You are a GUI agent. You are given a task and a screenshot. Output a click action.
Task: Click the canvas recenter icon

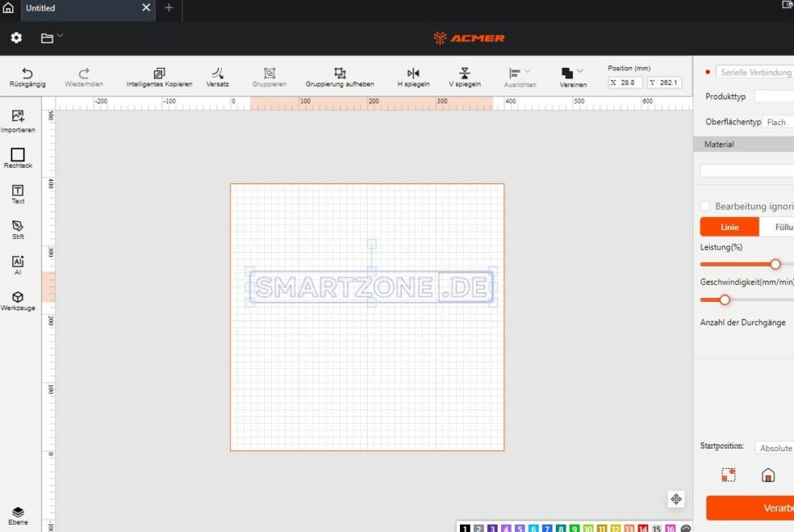(676, 499)
